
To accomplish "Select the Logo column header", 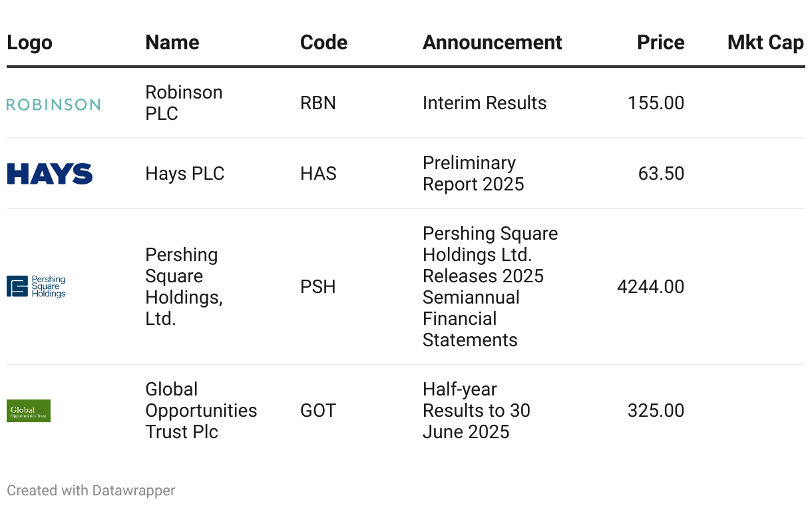I will [29, 43].
